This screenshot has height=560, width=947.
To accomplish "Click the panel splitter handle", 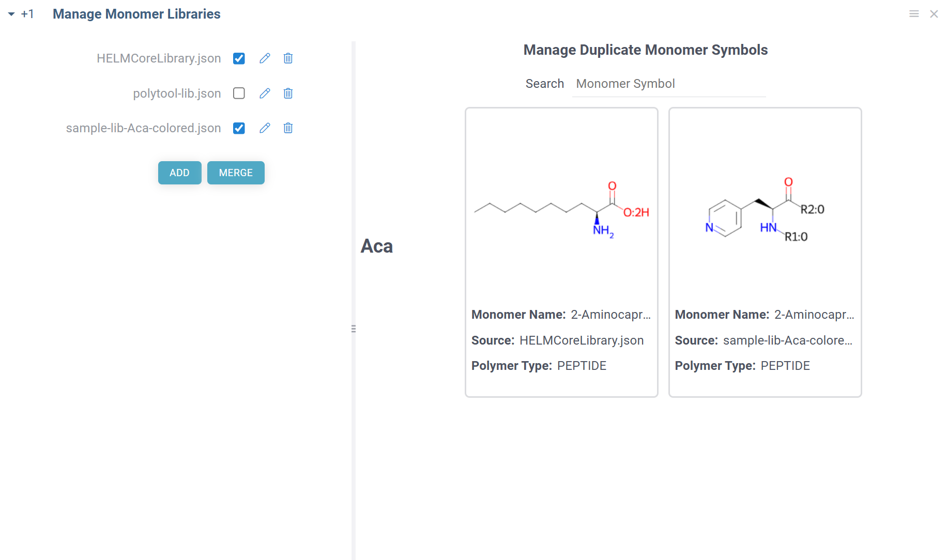I will click(354, 328).
